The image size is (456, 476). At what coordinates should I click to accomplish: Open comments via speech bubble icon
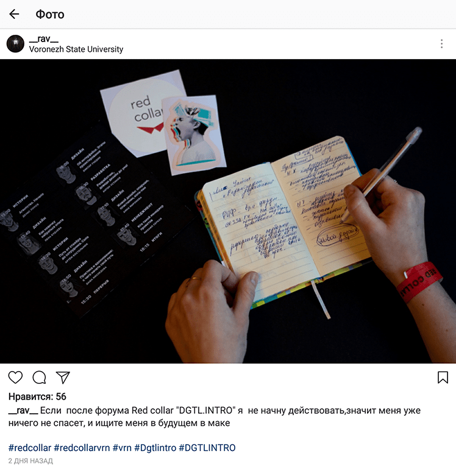(x=39, y=377)
